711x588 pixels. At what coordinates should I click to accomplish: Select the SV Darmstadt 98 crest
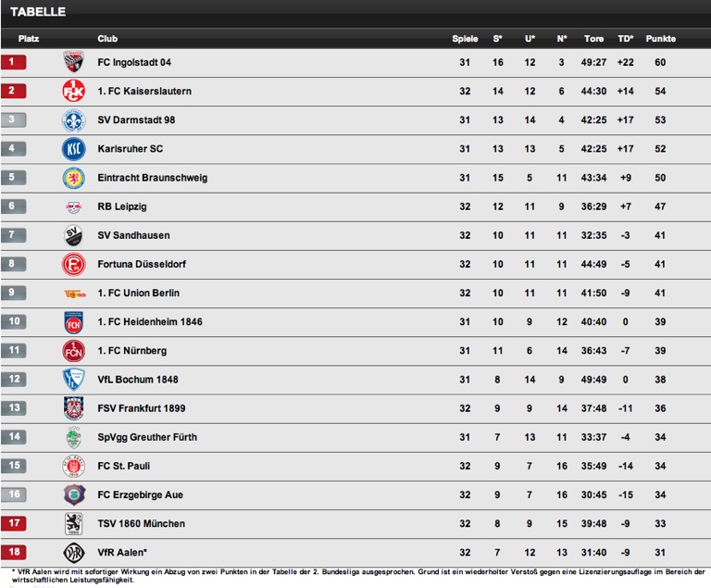click(74, 119)
